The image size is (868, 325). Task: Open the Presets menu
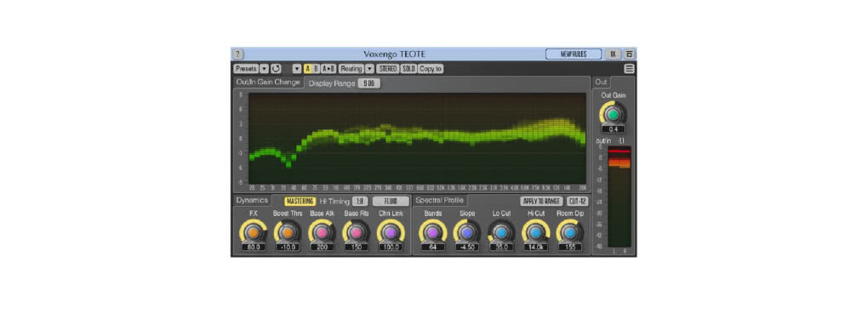tap(246, 69)
